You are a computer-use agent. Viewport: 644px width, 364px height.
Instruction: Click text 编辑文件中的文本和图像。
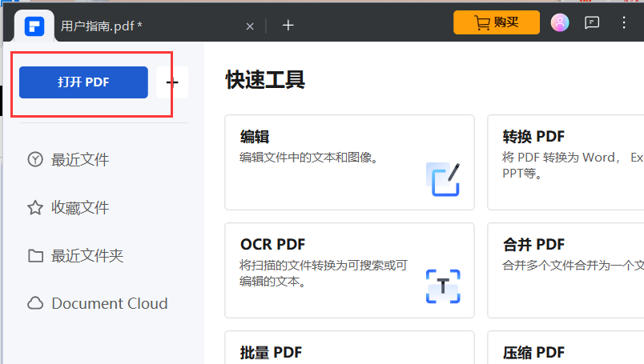[x=308, y=158]
